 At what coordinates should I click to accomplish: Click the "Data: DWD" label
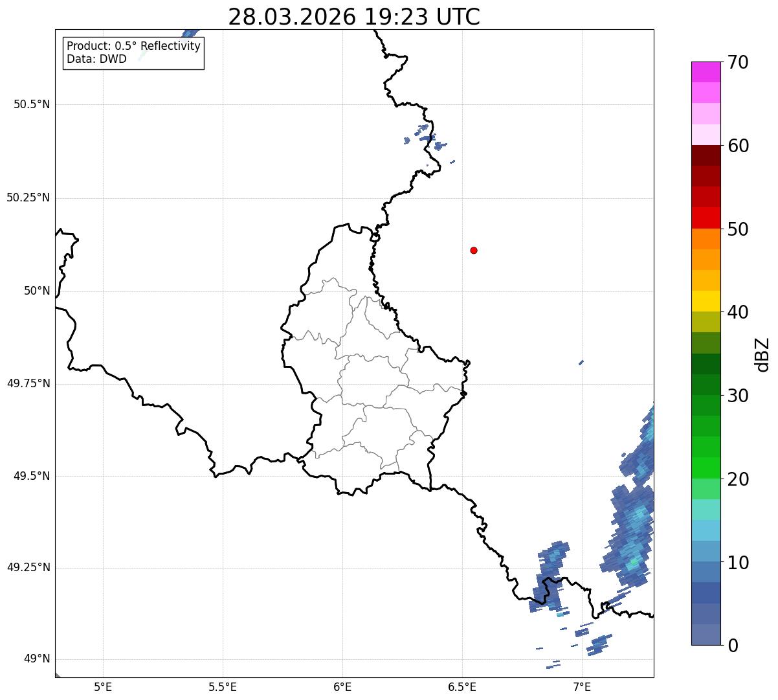(x=96, y=59)
